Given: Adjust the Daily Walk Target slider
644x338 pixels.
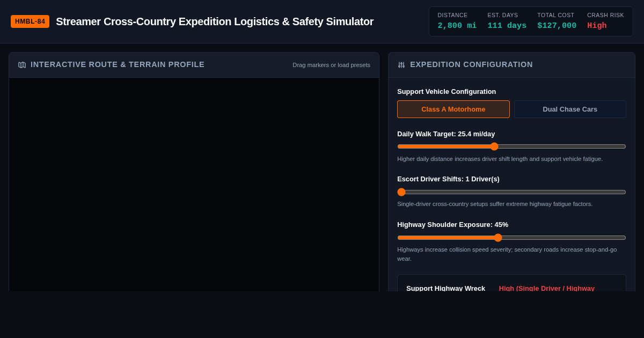Looking at the screenshot, I should [511, 146].
